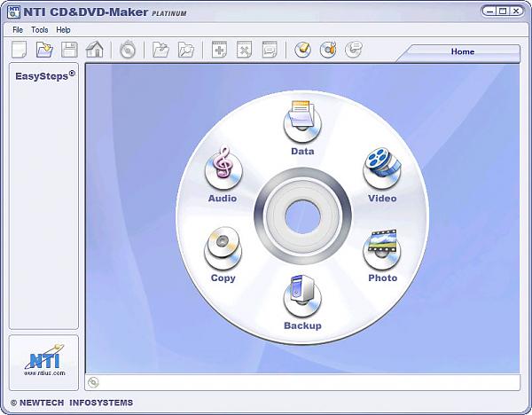
Task: Open the File menu
Action: click(x=18, y=30)
